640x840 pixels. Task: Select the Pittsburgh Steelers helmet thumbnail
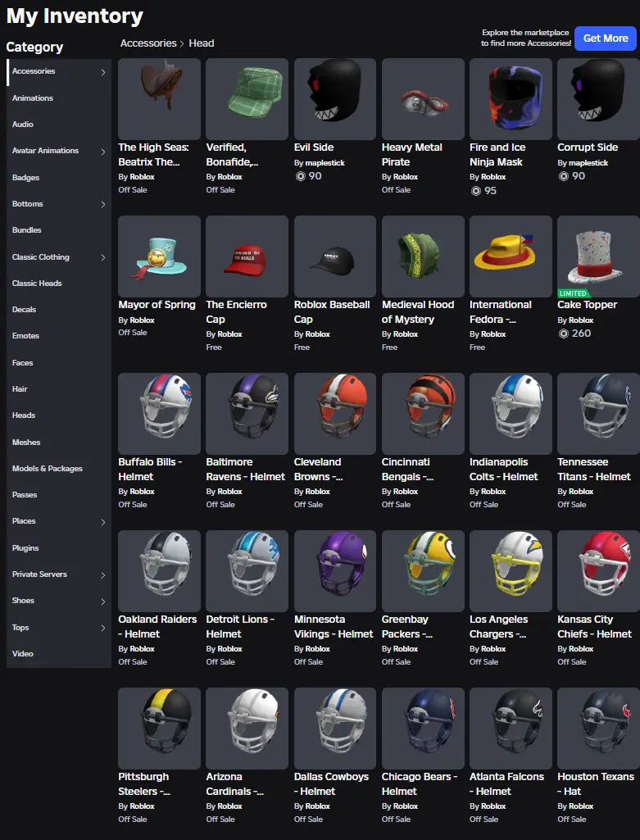[159, 728]
